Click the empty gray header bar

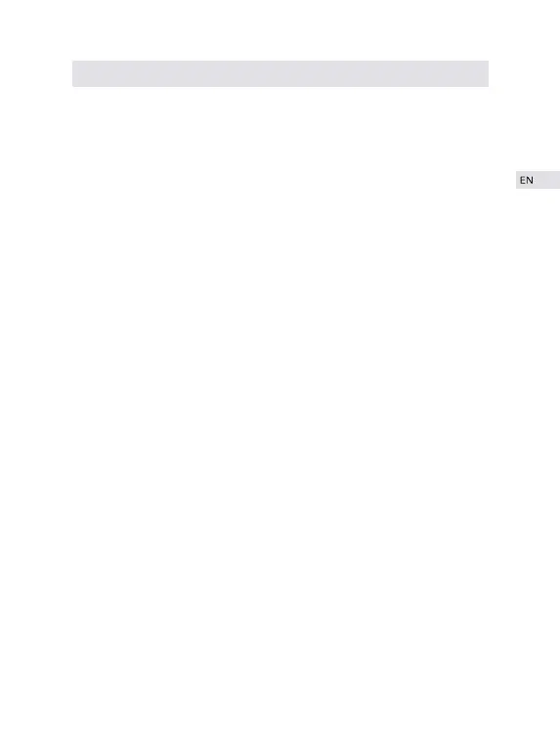pyautogui.click(x=280, y=73)
